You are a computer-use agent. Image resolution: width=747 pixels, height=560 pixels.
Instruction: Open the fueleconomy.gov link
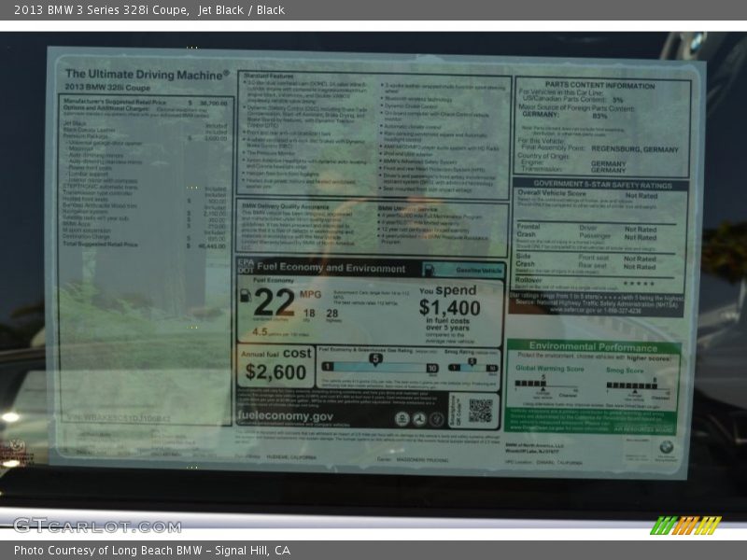[285, 416]
